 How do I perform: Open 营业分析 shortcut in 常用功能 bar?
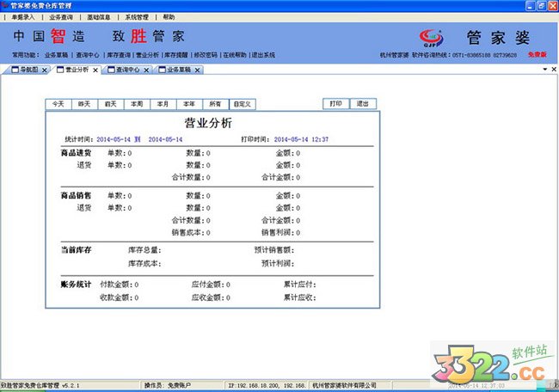(x=147, y=55)
